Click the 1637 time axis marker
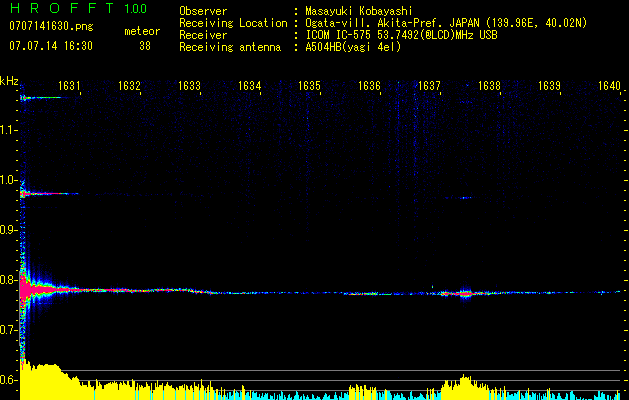The image size is (629, 400). 429,86
